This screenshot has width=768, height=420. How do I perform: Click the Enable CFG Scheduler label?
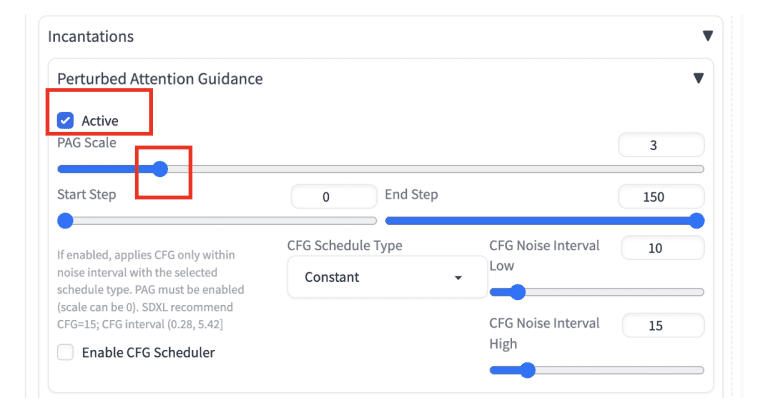pos(148,352)
